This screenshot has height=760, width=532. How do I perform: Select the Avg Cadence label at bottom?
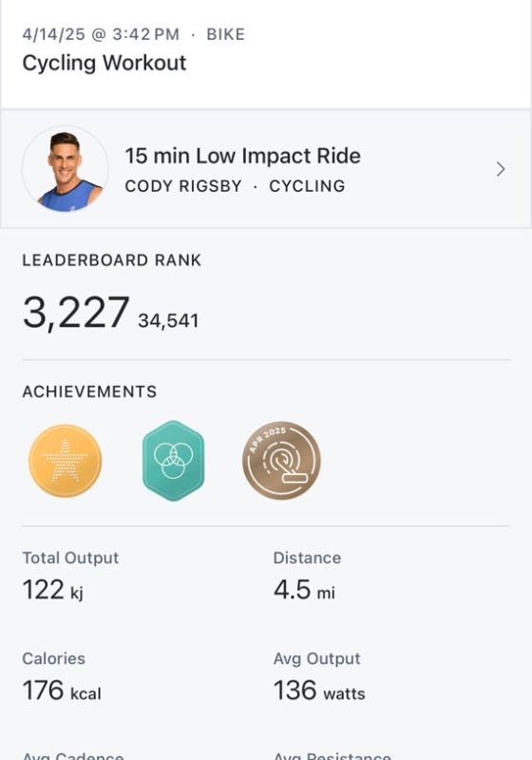[73, 755]
